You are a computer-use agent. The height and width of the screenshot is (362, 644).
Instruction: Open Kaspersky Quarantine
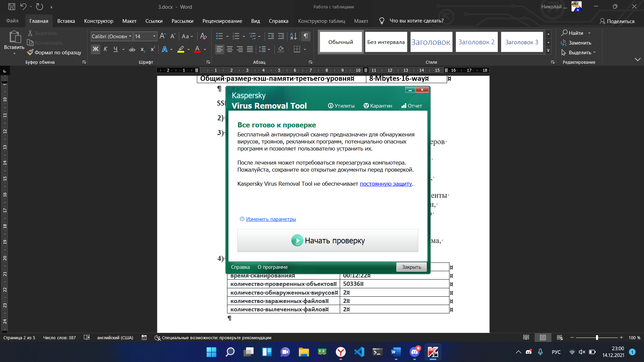coord(378,106)
